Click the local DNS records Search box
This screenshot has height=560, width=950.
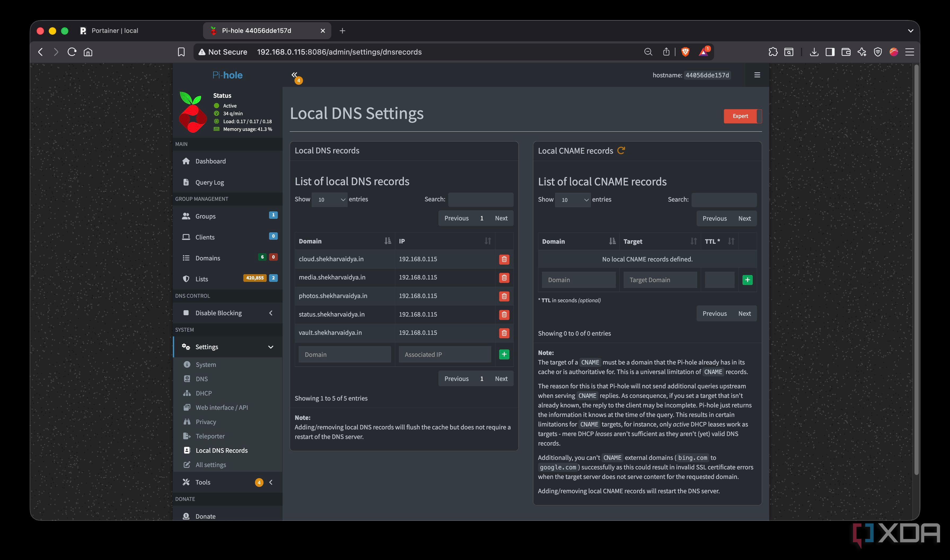[x=480, y=200]
